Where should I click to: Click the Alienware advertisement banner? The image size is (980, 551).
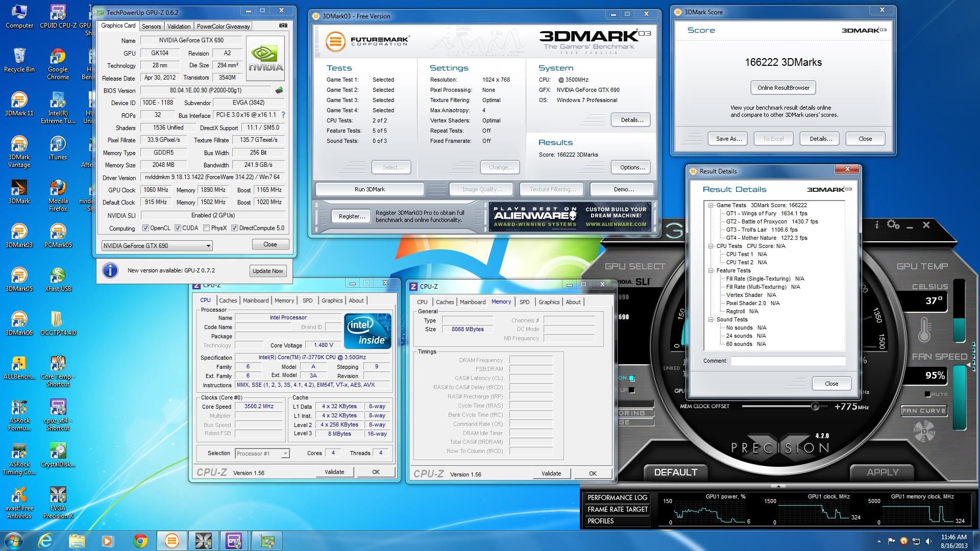click(570, 217)
